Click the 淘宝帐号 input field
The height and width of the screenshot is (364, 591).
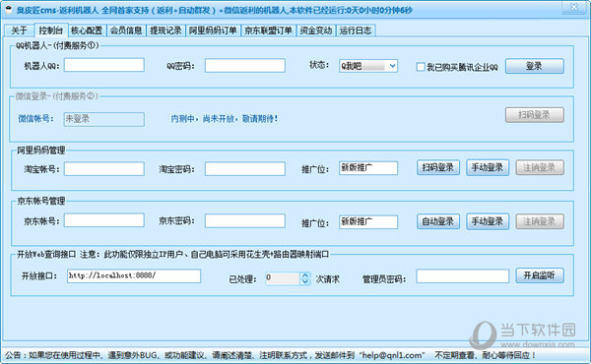pyautogui.click(x=104, y=168)
